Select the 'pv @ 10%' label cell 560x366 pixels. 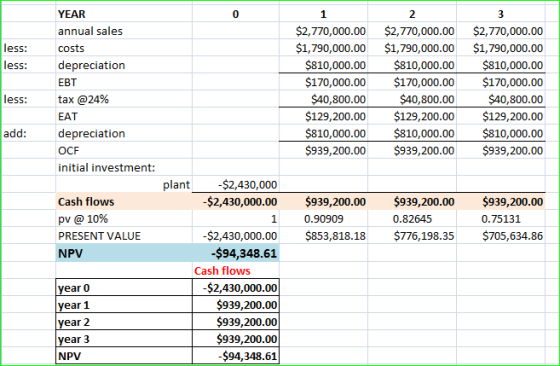click(x=124, y=219)
